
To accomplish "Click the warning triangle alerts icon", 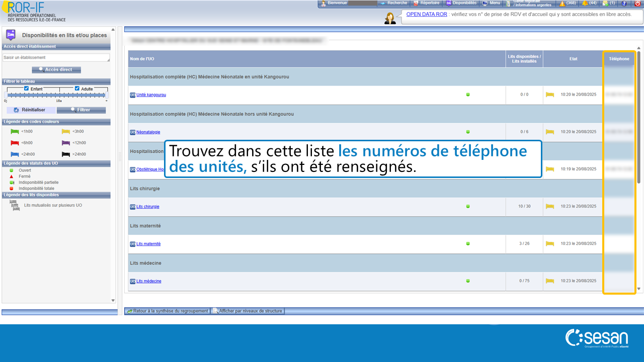I will pyautogui.click(x=562, y=3).
